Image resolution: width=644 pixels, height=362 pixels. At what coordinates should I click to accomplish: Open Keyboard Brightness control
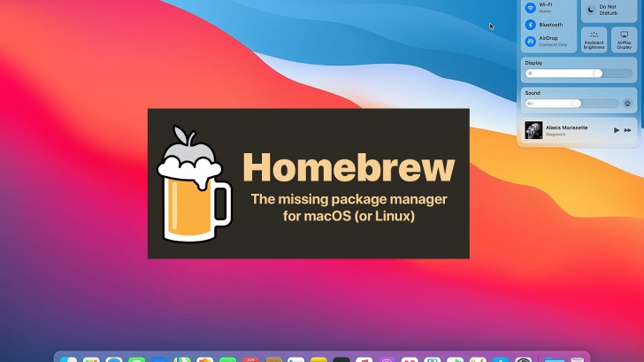(594, 40)
